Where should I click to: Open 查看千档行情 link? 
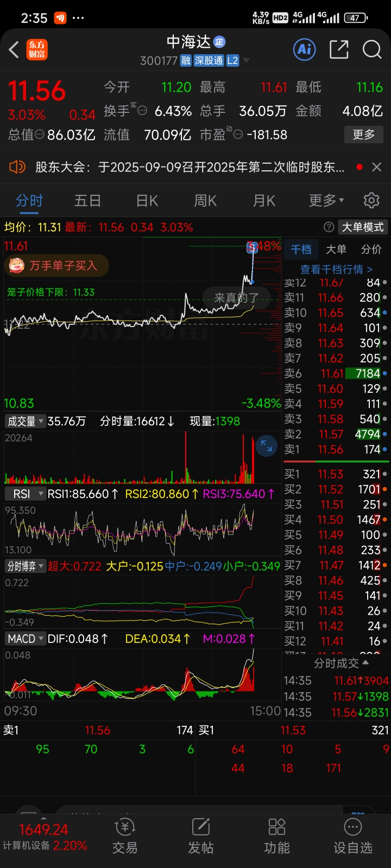pos(336,269)
